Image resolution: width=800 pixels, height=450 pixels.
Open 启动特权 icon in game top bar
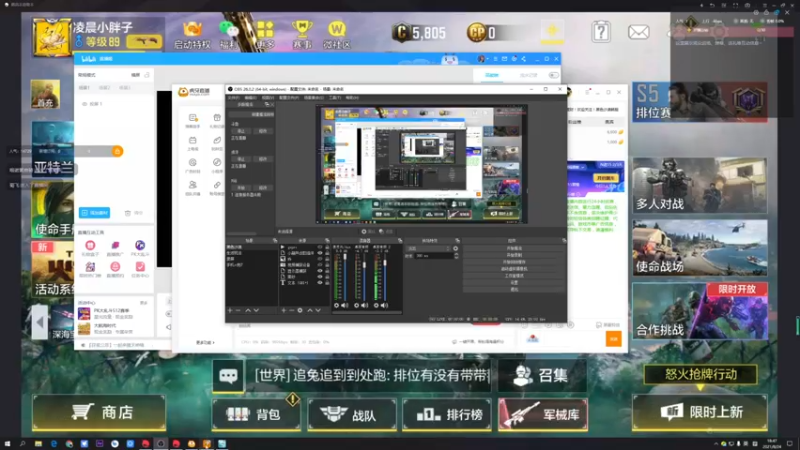[192, 35]
